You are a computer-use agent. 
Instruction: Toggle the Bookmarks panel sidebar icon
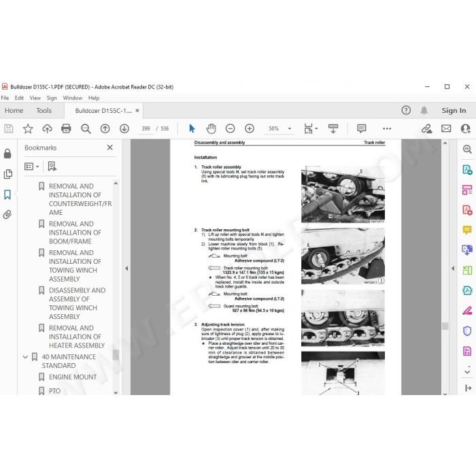coord(7,194)
